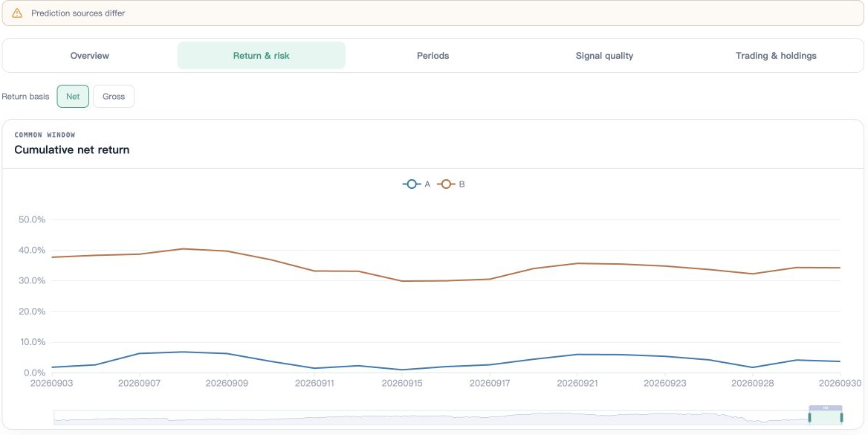Select Net return basis
The image size is (868, 435).
tap(73, 97)
